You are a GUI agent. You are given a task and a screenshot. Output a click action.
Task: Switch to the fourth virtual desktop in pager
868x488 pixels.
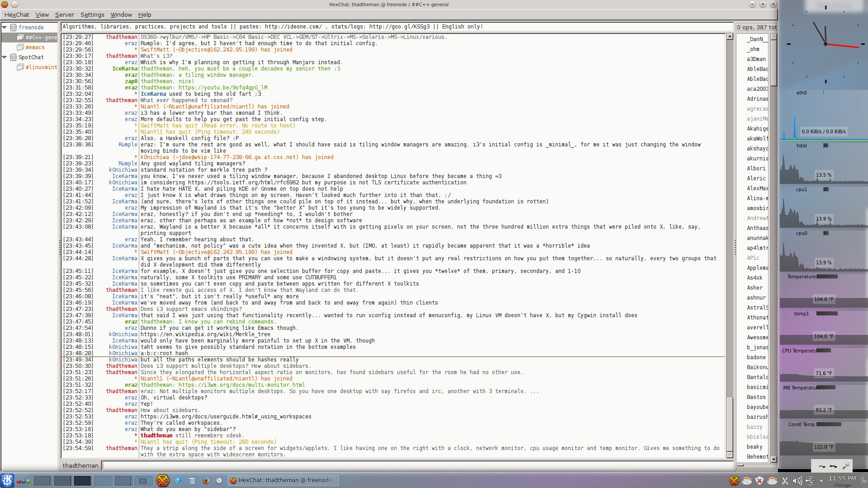pyautogui.click(x=103, y=481)
